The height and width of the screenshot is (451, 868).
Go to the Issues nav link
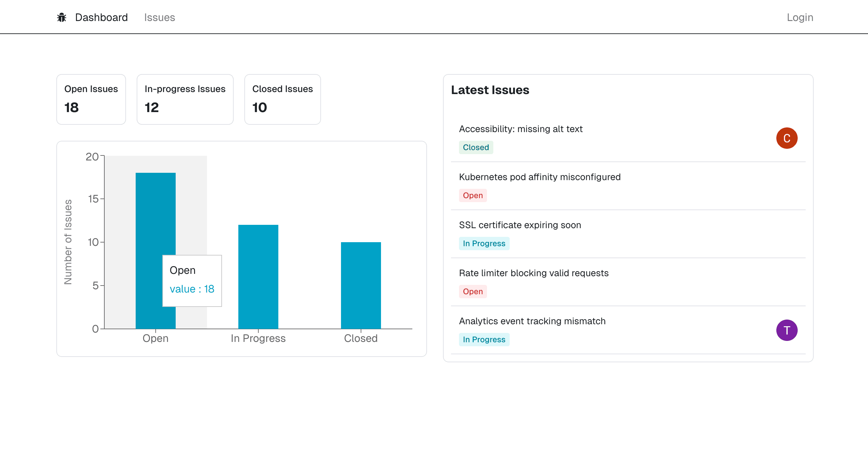[x=159, y=17]
